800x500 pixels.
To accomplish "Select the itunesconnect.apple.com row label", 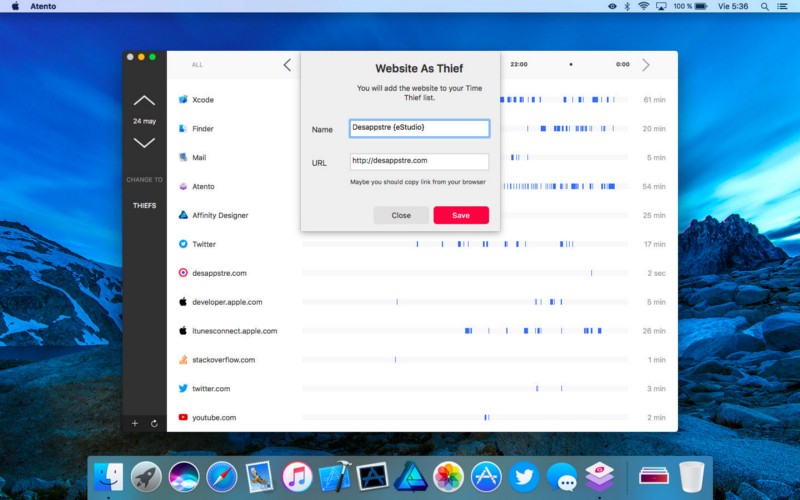I will click(x=235, y=331).
